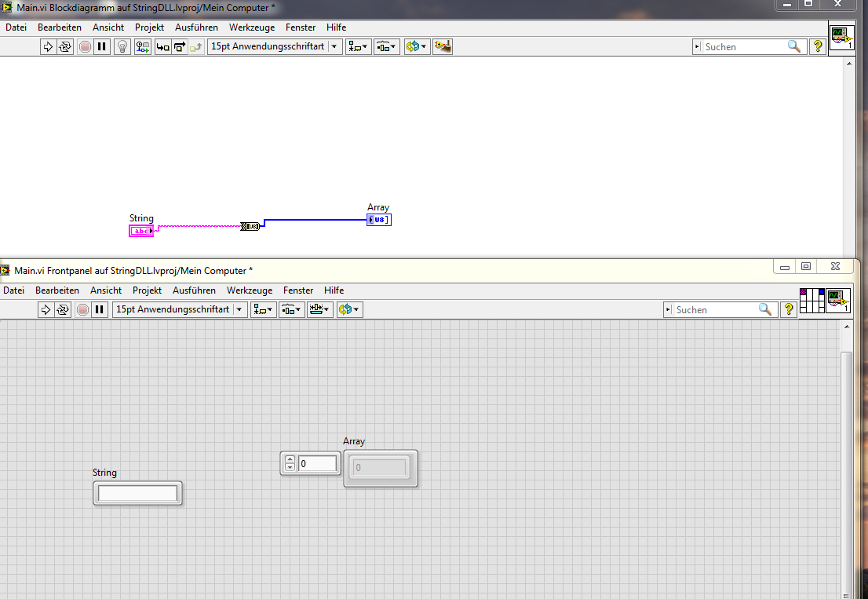The height and width of the screenshot is (599, 868).
Task: Click Abort Execution in Blockdiagramm toolbar
Action: click(85, 46)
